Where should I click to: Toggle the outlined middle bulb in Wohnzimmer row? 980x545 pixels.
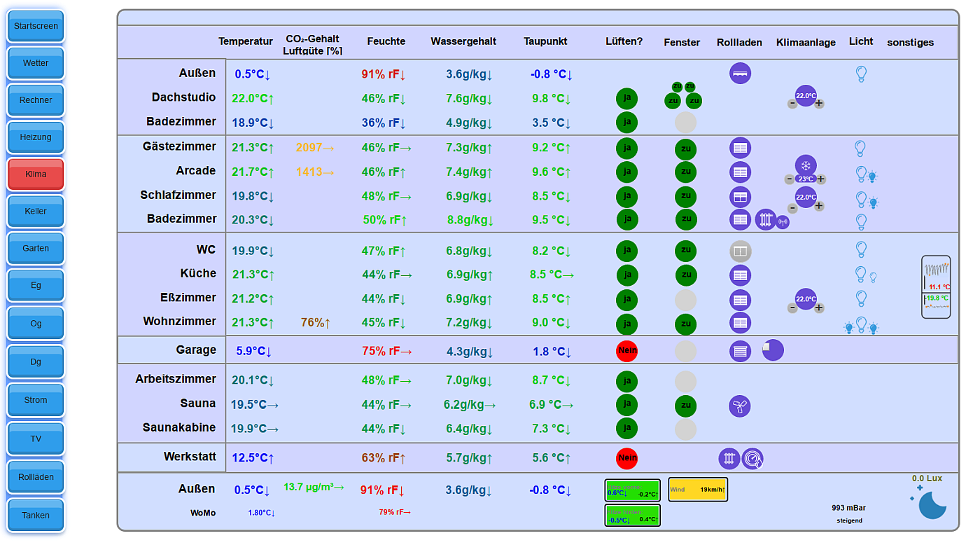861,324
